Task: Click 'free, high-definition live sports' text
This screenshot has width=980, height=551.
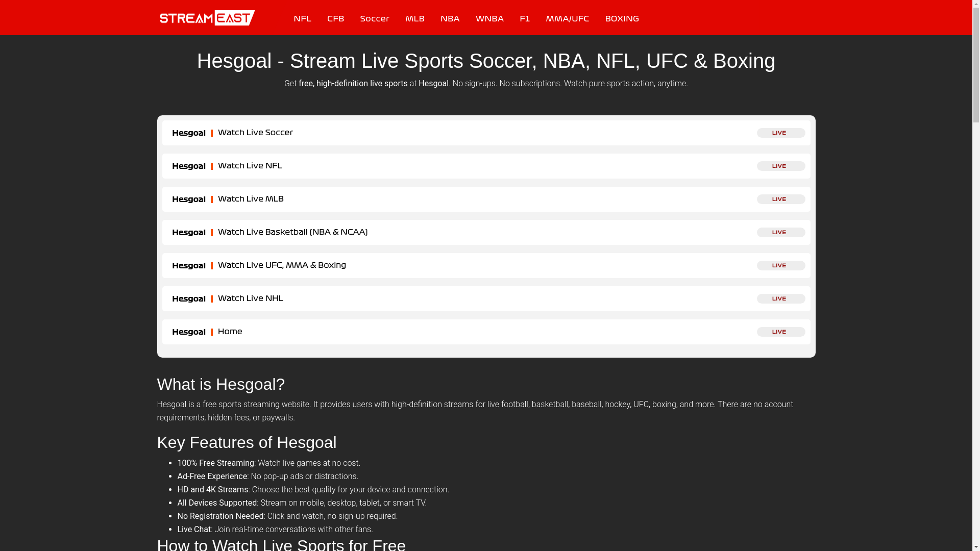Action: tap(353, 83)
